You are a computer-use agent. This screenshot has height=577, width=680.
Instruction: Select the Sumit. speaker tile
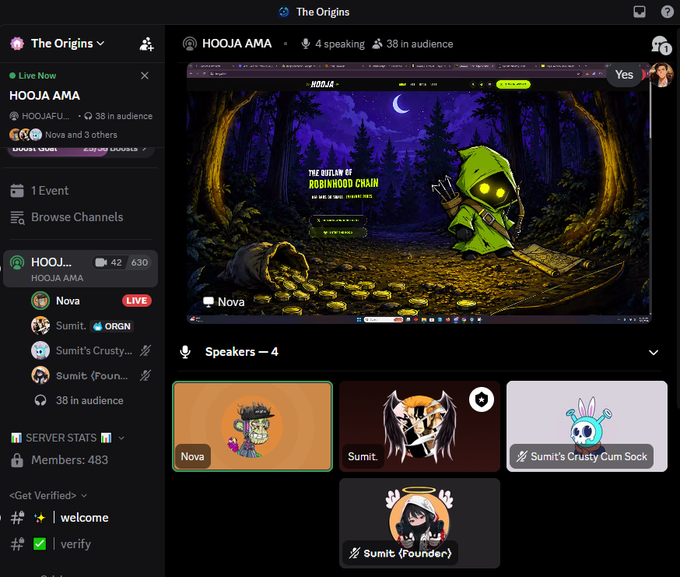[419, 426]
